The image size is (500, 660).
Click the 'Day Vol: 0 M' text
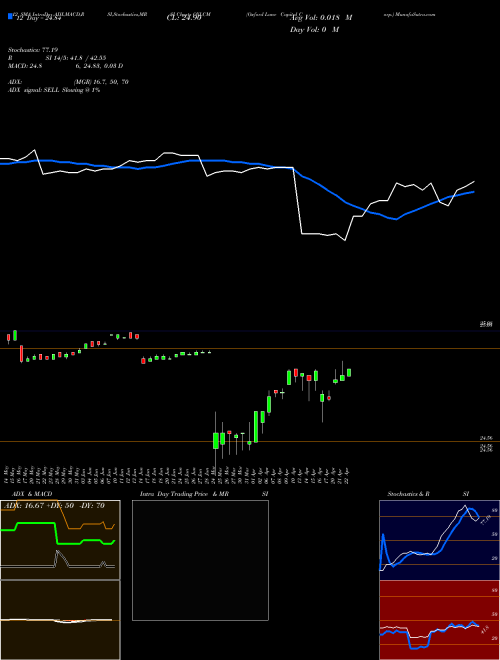tap(314, 30)
